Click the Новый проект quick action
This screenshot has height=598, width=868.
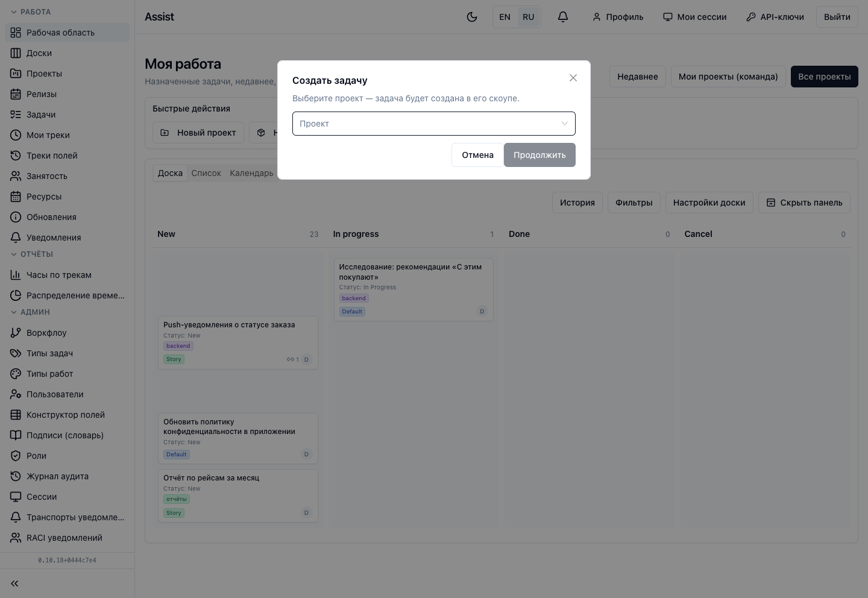(198, 133)
